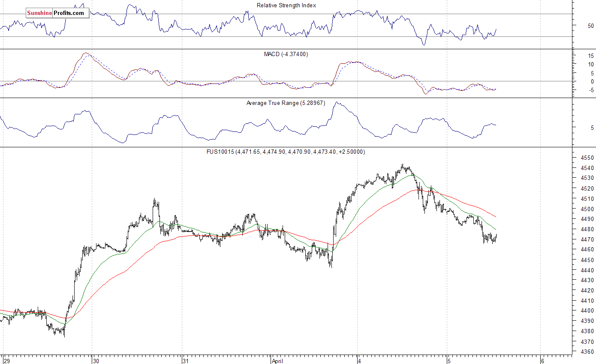Click price axis label 4520
The image size is (596, 364).
point(587,188)
